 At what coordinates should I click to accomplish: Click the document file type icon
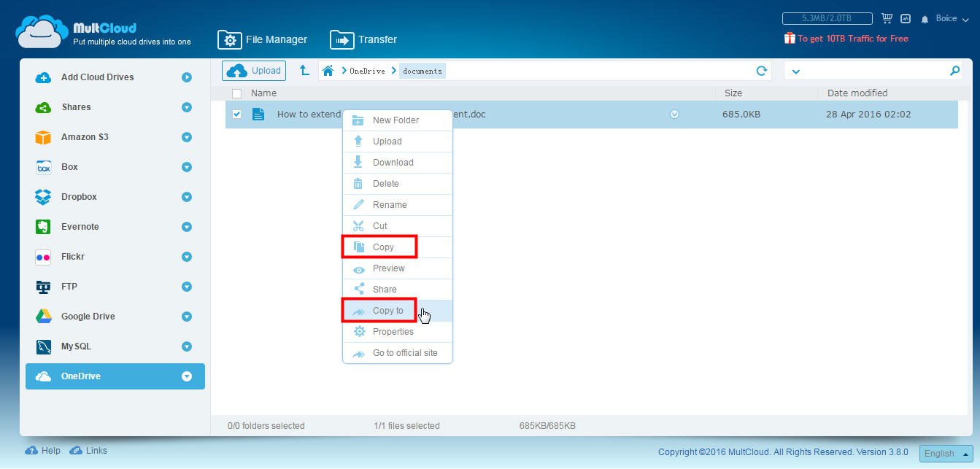(258, 114)
